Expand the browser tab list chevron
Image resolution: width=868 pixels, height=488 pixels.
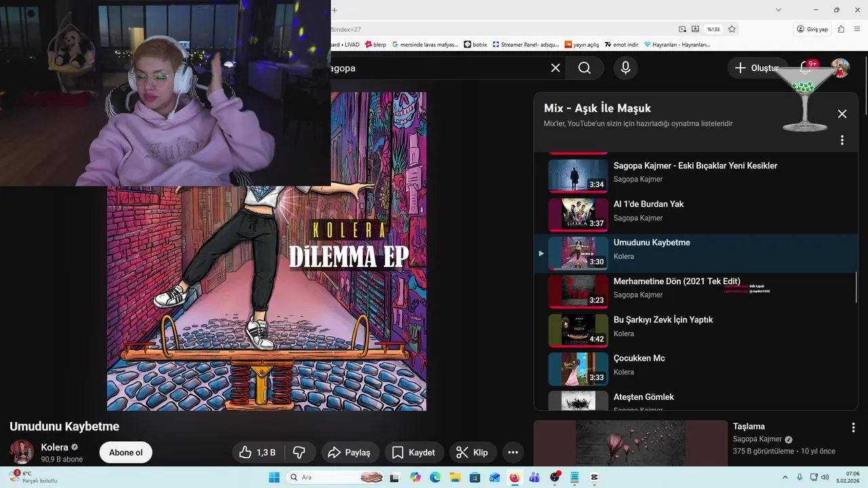(x=778, y=9)
